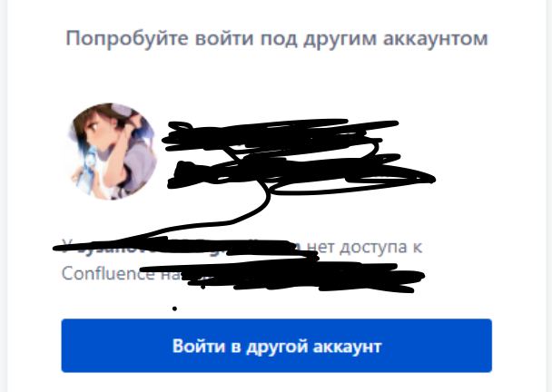Click the blacked-out site name after Confluence
This screenshot has height=392, width=552.
[x=281, y=276]
